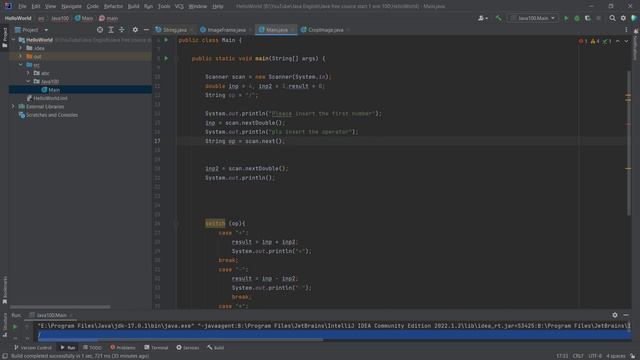The height and width of the screenshot is (360, 640).
Task: Open the VCS menu
Action: click(x=179, y=7)
